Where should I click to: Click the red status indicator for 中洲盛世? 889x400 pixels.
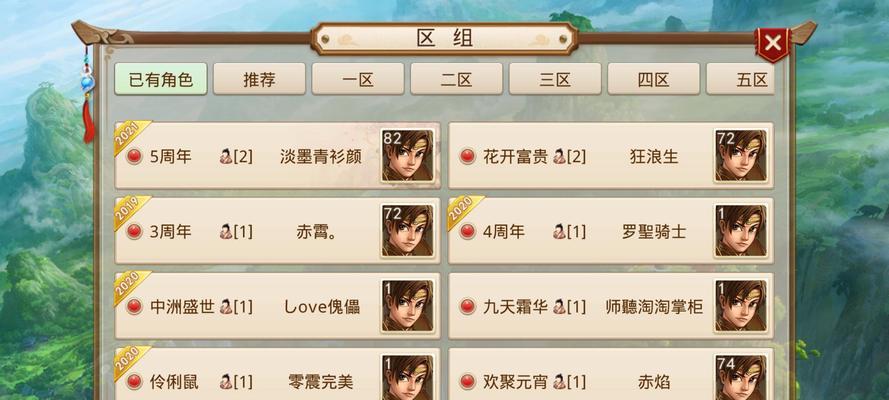click(134, 307)
